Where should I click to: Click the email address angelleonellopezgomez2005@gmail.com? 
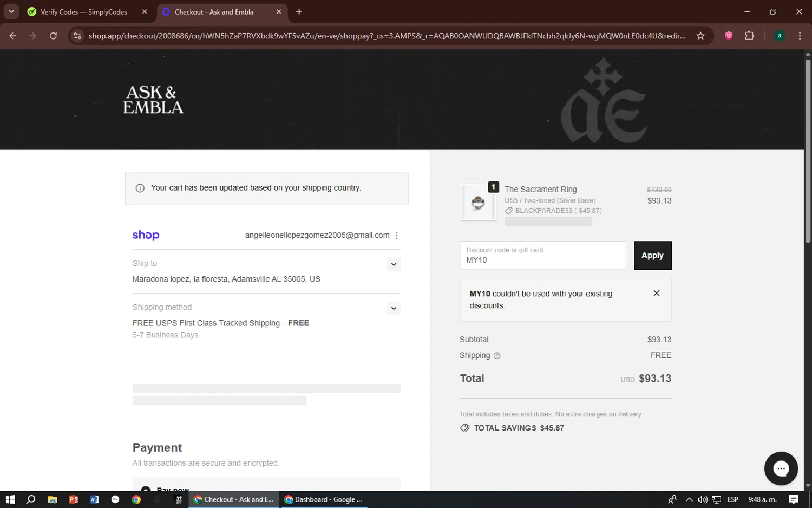pyautogui.click(x=317, y=235)
